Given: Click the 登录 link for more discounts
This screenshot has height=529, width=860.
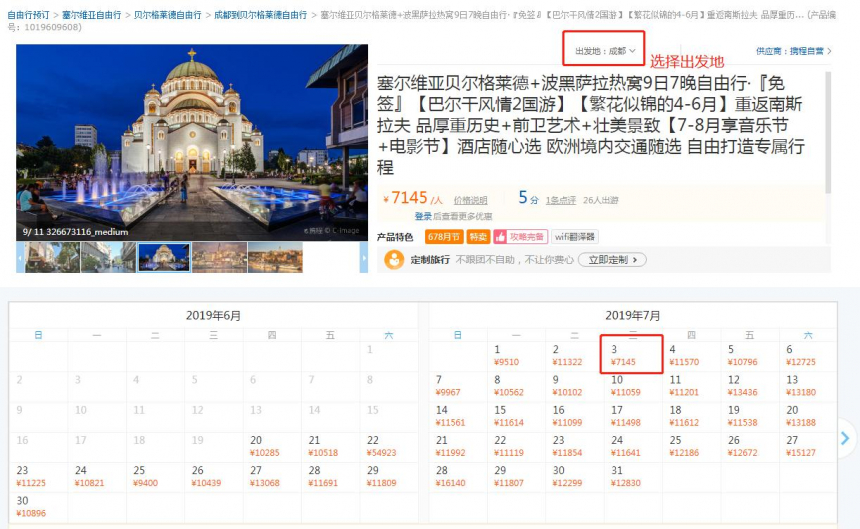Looking at the screenshot, I should [x=423, y=216].
